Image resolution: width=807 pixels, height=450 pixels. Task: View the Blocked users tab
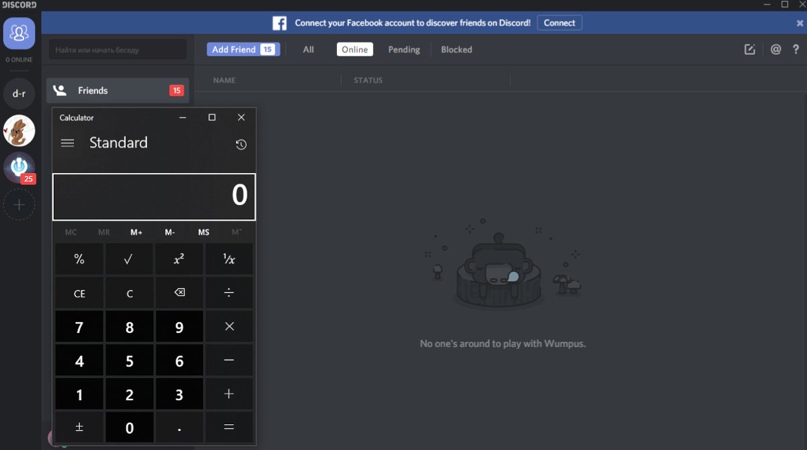457,49
